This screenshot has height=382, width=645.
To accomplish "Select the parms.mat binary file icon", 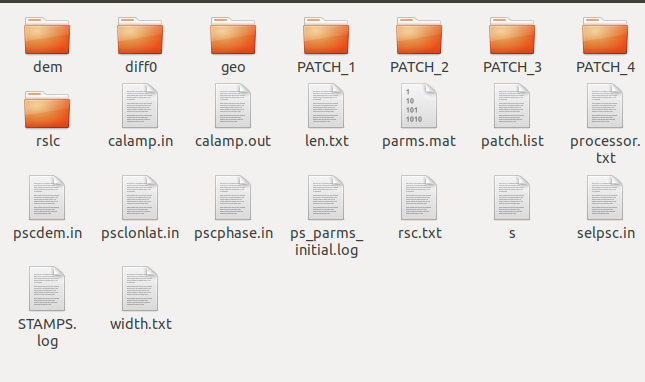I will click(419, 106).
